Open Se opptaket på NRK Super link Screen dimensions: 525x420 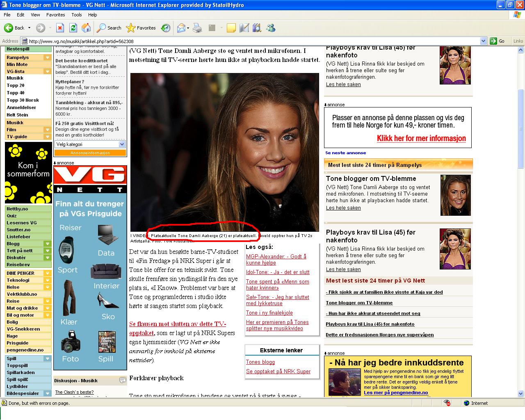[x=278, y=371]
